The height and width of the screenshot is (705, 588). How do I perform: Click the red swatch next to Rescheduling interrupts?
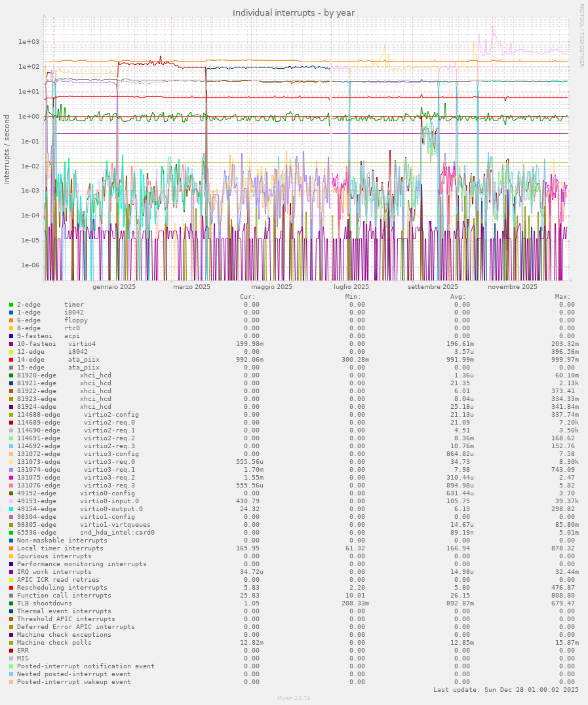coord(11,588)
